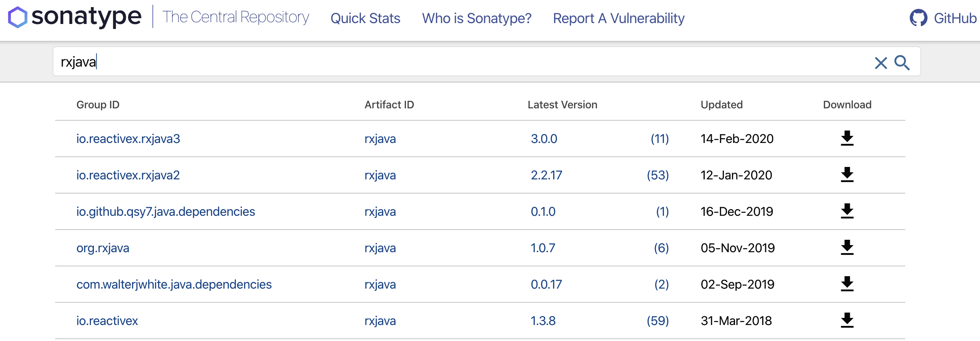Download the io.github.qsy7.java.dependencies artifact
The width and height of the screenshot is (980, 341).
(847, 211)
